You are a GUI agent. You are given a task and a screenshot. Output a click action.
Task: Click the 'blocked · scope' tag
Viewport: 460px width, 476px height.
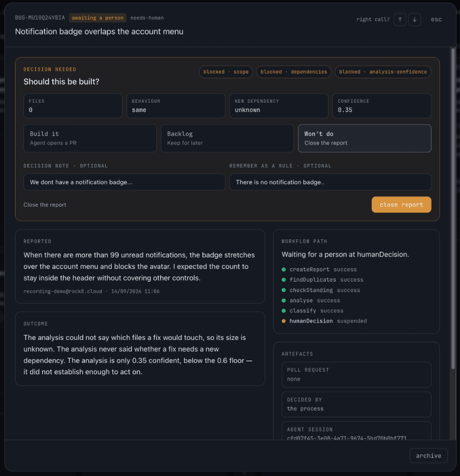(226, 72)
